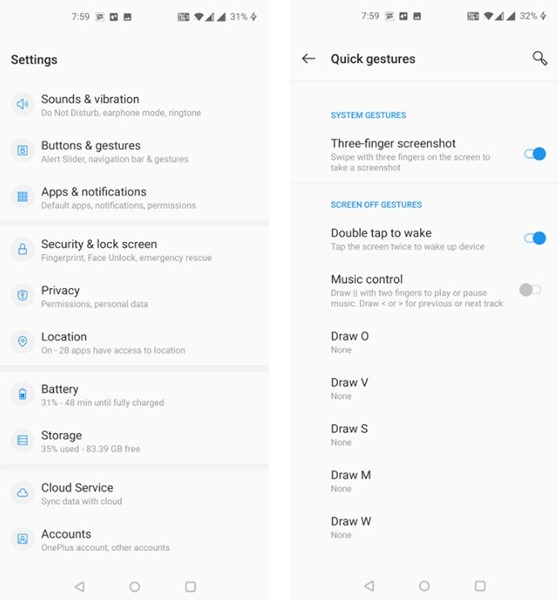Screen dimensions: 559x600
Task: Go back from Quick gestures screen
Action: point(308,59)
